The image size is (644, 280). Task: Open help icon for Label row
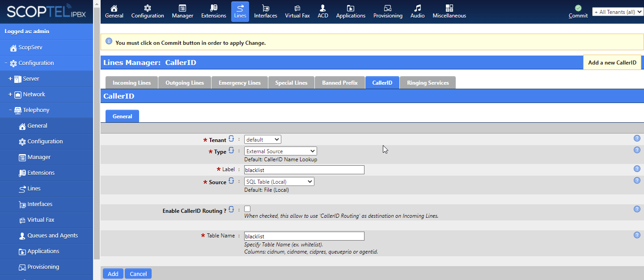(637, 169)
